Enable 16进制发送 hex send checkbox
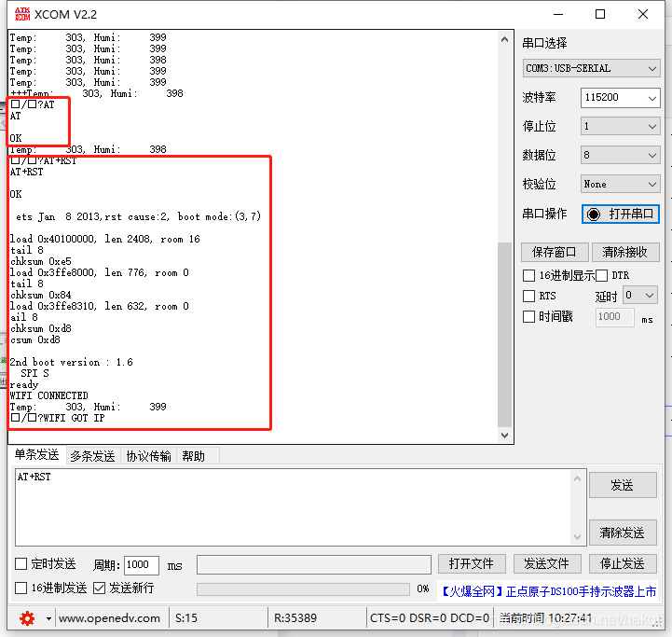 tap(21, 588)
